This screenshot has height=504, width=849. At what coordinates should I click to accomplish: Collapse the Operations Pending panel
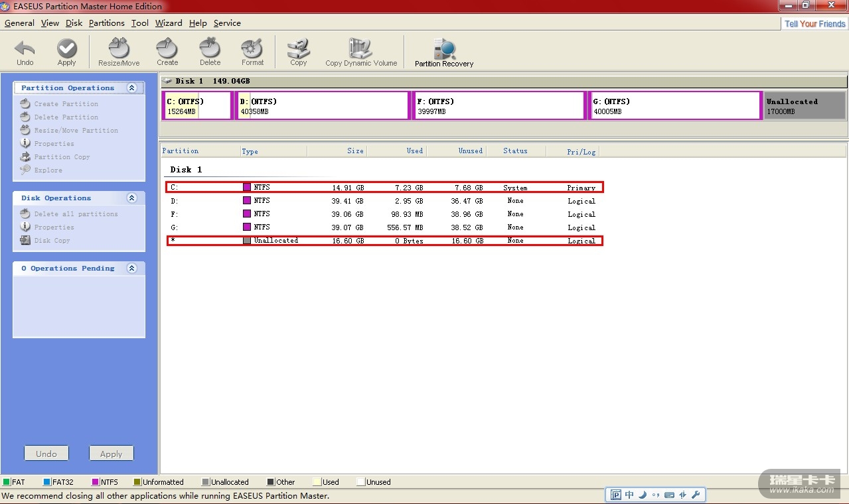pyautogui.click(x=131, y=269)
